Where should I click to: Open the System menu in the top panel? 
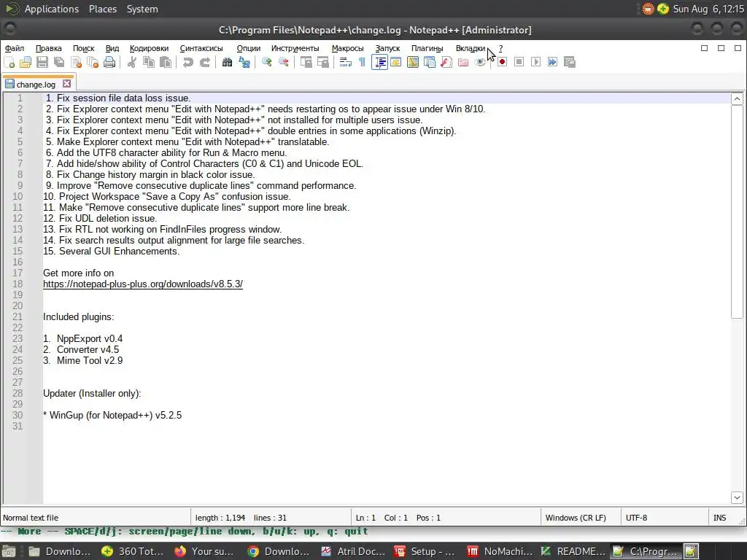142,9
